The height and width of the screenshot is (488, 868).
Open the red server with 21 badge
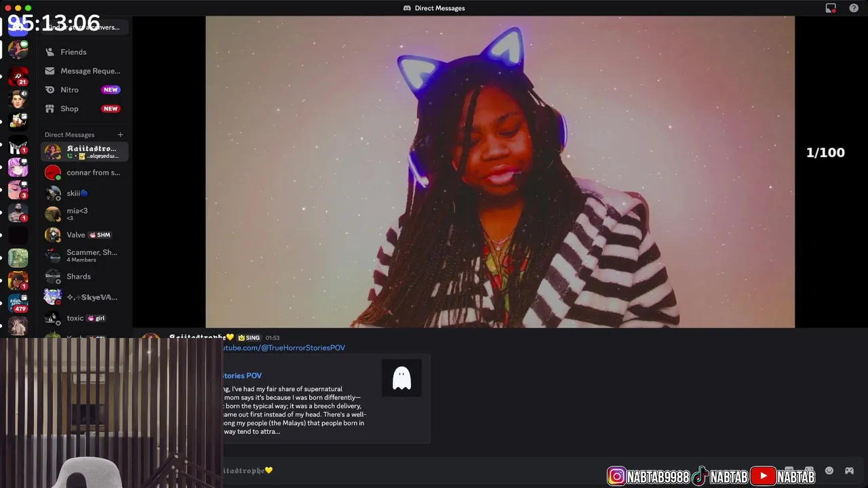tap(18, 75)
